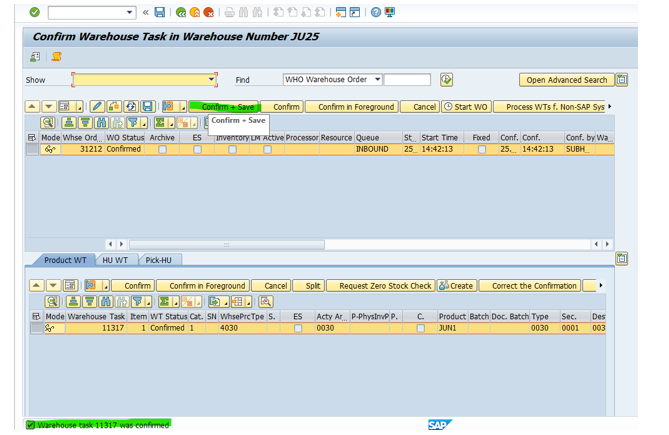
Task: Click Sort Ascending icon in upper grid toolbar
Action: coord(69,123)
